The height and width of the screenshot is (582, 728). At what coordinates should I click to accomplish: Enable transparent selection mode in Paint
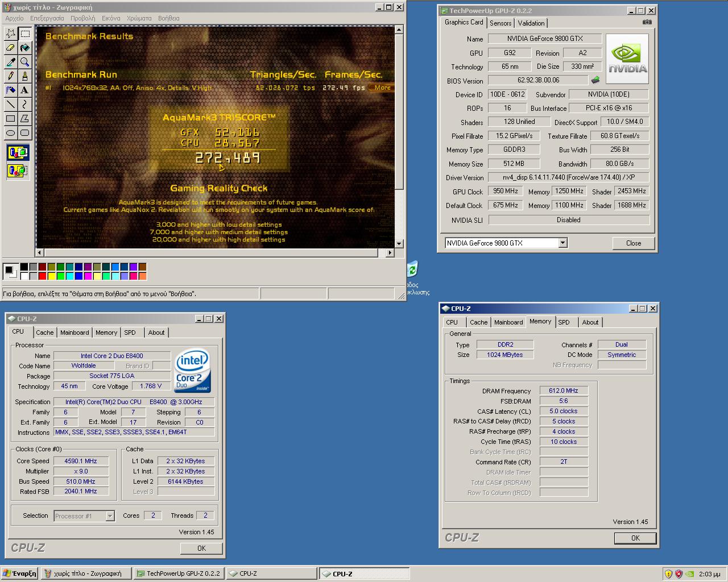pos(18,170)
